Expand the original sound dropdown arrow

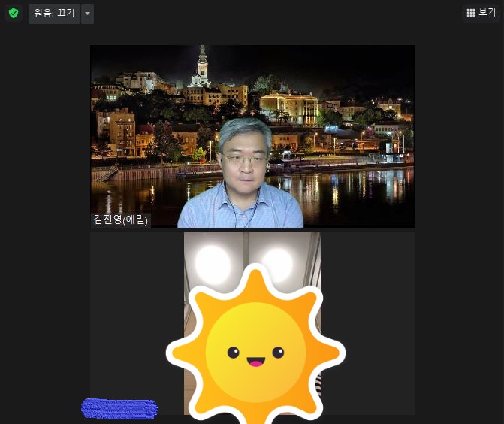pyautogui.click(x=87, y=14)
